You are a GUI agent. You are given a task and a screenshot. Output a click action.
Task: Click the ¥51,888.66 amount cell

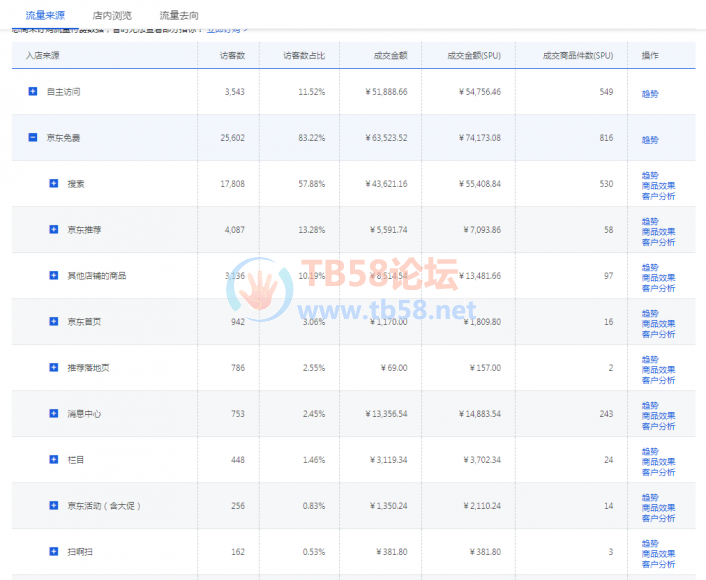pos(386,92)
